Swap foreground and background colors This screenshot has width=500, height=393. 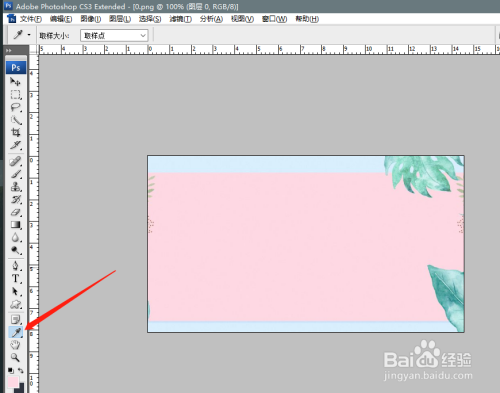tap(21, 370)
